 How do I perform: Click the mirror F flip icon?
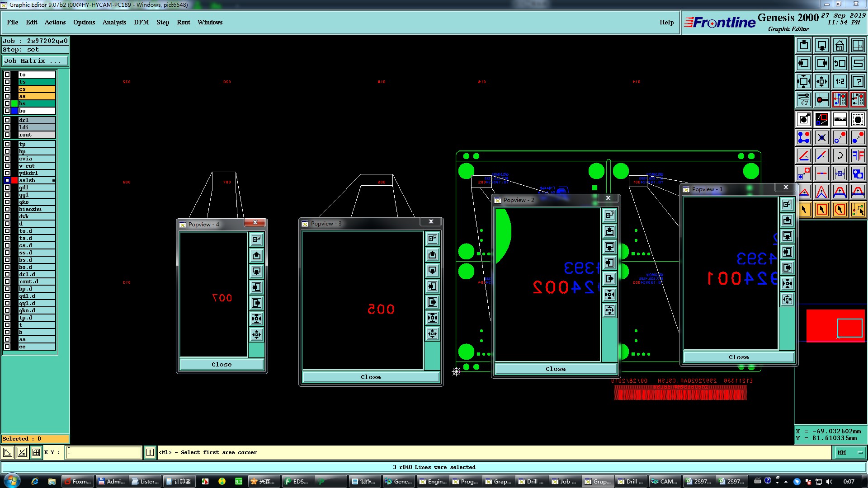pyautogui.click(x=858, y=155)
